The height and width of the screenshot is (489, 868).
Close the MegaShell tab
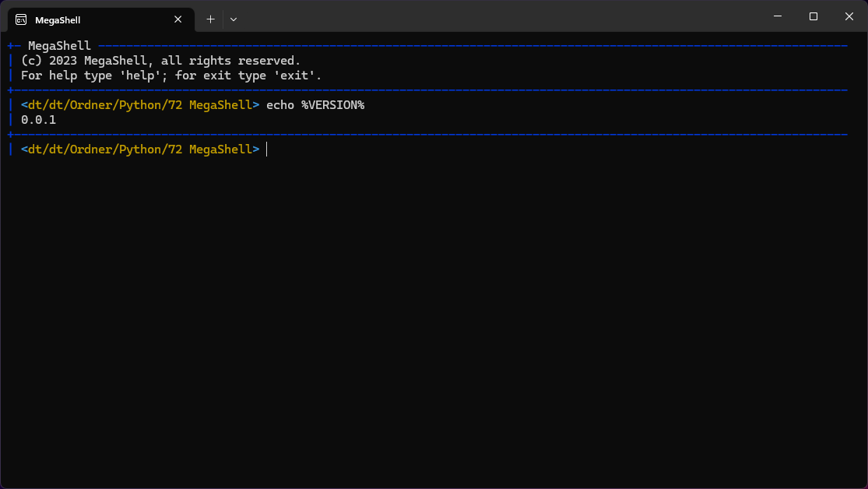[177, 19]
